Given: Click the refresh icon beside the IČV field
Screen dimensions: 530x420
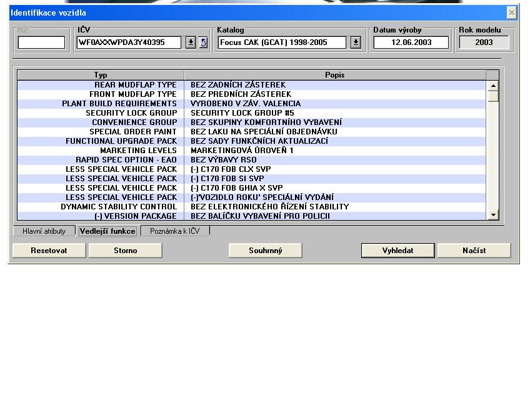Looking at the screenshot, I should pos(203,42).
